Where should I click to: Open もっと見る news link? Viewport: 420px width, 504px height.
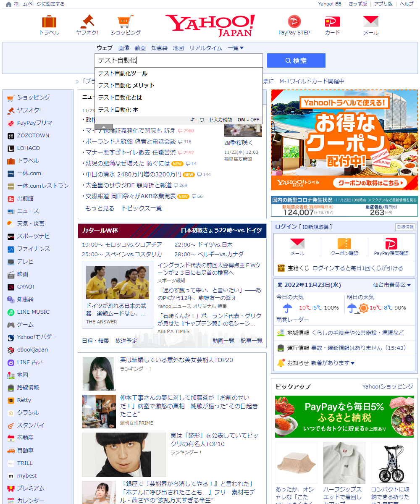pos(100,208)
